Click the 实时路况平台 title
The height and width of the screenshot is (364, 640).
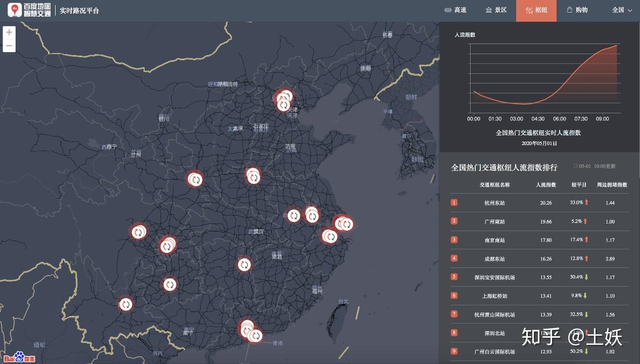pos(79,10)
